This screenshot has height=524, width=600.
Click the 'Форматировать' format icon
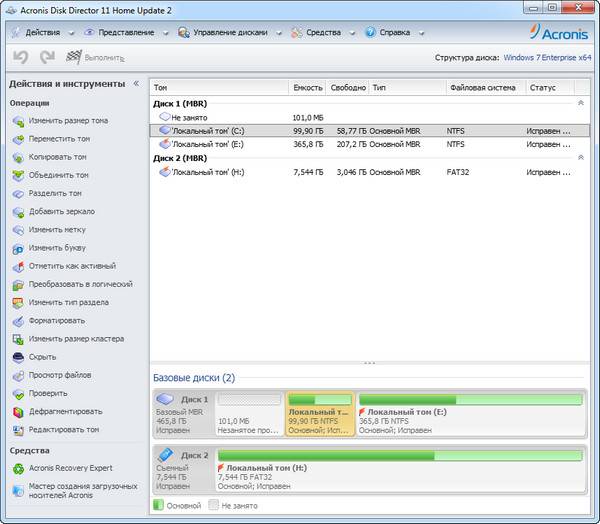(20, 321)
